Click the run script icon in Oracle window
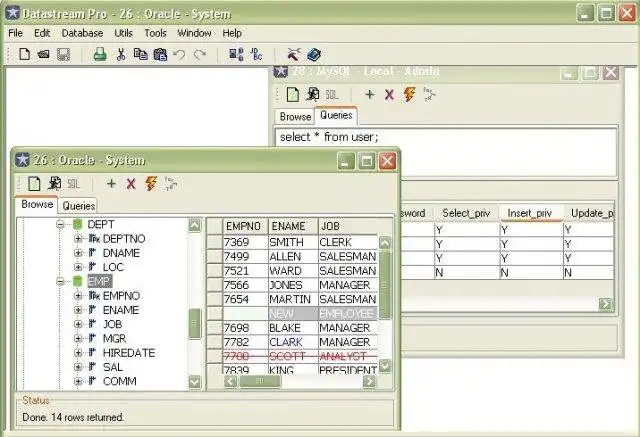640x437 pixels. click(54, 184)
